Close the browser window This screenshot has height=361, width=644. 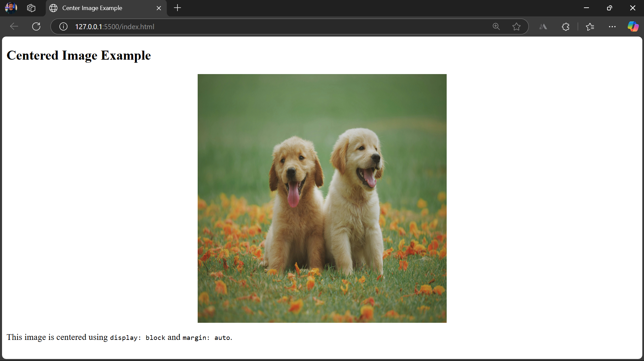point(633,8)
